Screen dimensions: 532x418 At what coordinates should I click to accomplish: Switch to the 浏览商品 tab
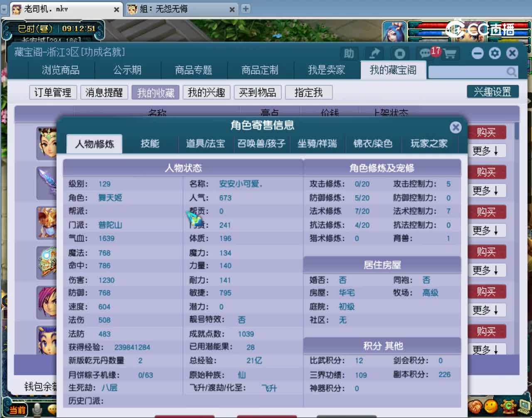[x=61, y=70]
